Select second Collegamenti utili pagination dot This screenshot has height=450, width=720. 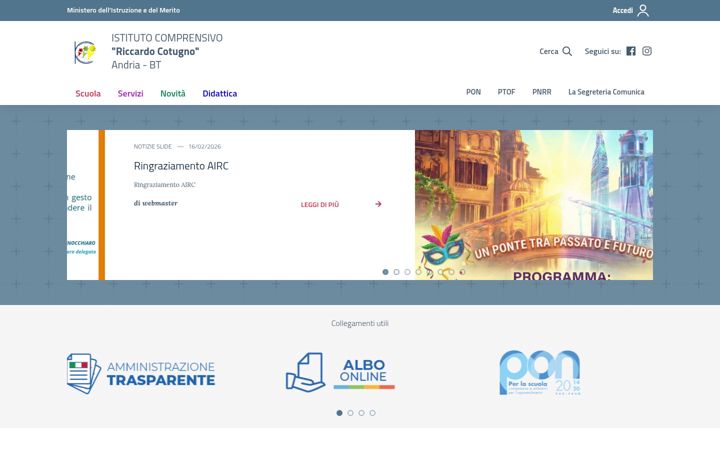click(350, 413)
